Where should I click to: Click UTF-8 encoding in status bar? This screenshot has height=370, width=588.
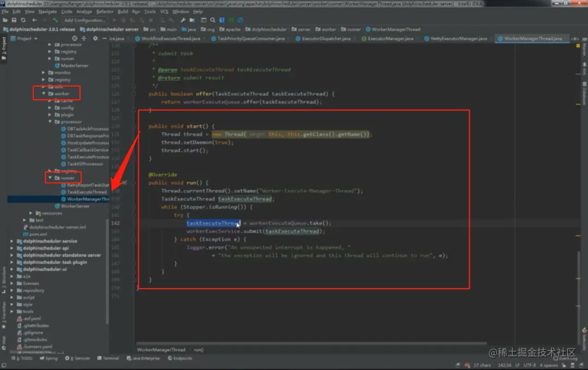(530, 365)
